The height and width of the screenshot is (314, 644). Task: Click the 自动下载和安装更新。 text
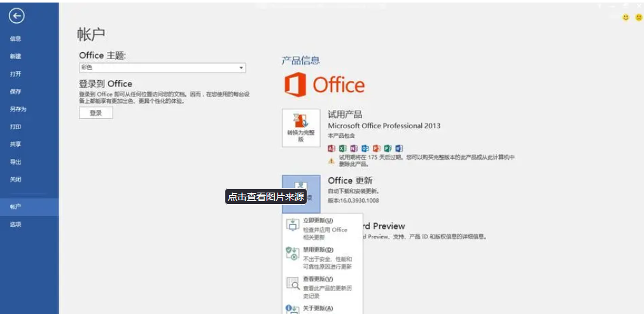(353, 191)
